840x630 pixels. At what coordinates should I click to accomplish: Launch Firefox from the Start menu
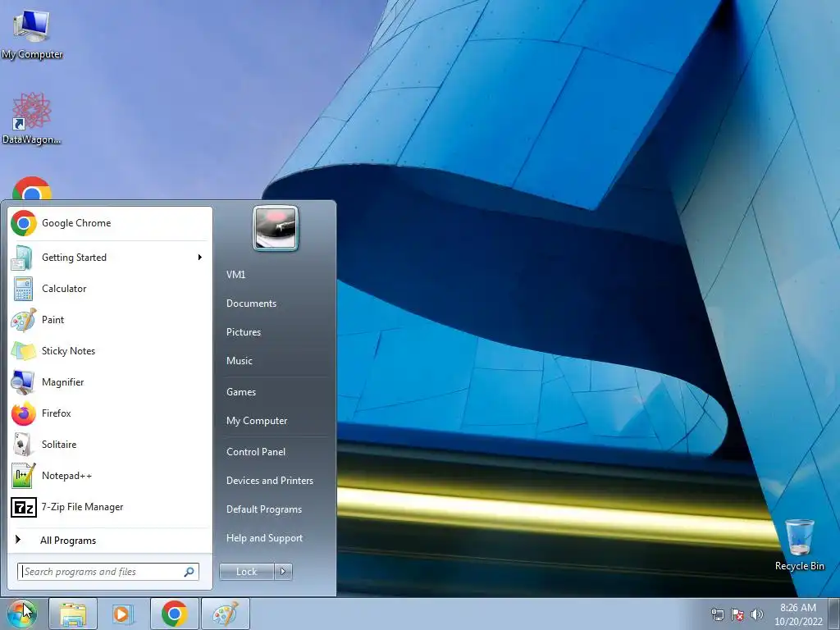(x=109, y=413)
